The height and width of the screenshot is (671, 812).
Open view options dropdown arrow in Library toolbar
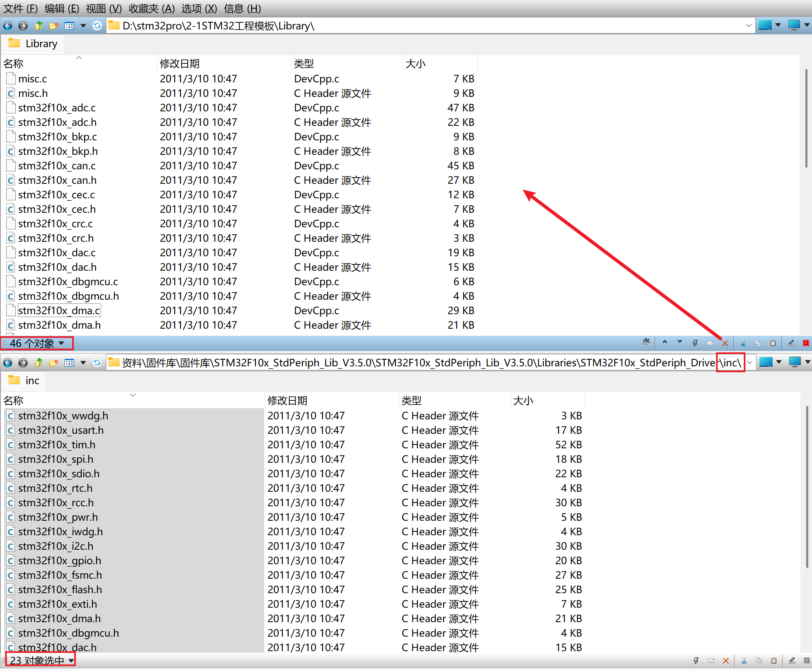pos(83,26)
